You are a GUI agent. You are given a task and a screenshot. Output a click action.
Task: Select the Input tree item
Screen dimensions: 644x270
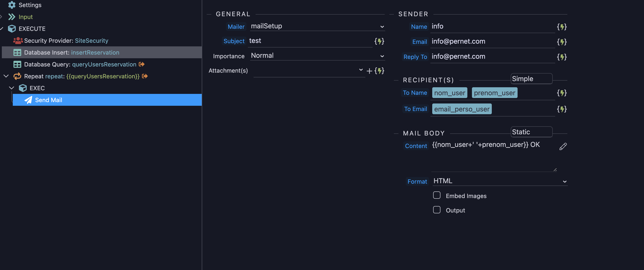pos(26,17)
